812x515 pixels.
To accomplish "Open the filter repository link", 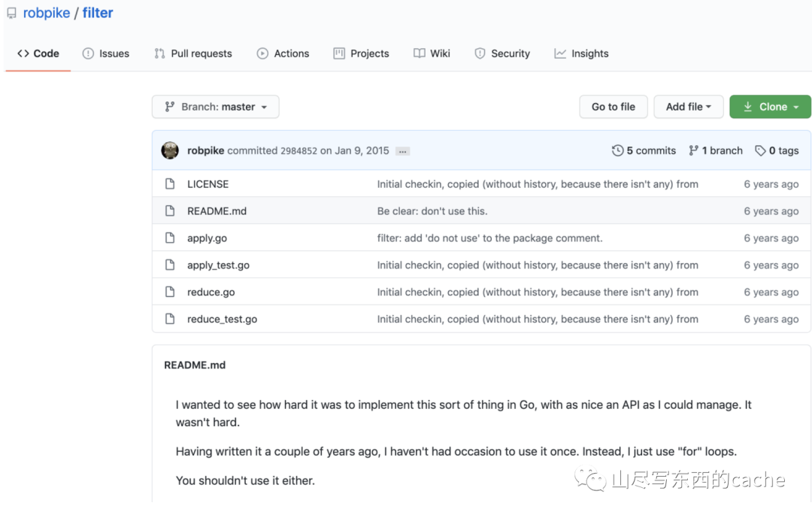I will click(97, 13).
